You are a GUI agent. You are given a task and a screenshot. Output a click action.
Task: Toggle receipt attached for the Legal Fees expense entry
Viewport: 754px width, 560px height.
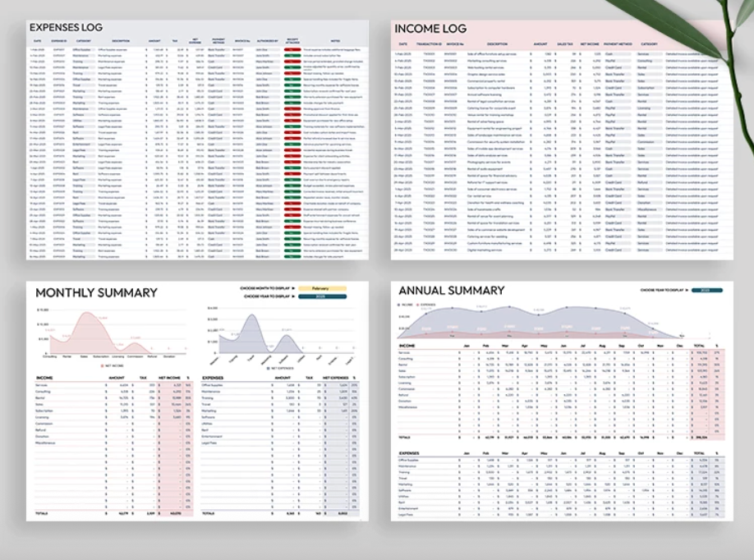pos(290,151)
